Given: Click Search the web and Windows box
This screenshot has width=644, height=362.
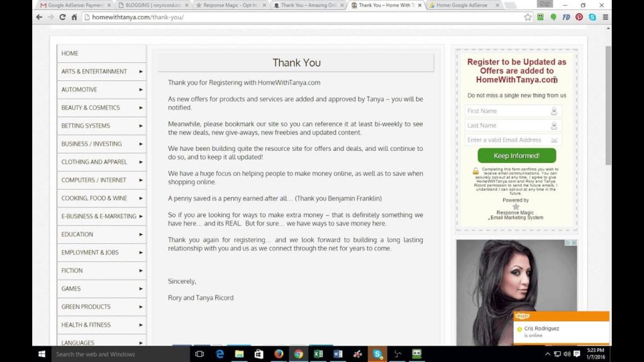Looking at the screenshot, I should 120,354.
